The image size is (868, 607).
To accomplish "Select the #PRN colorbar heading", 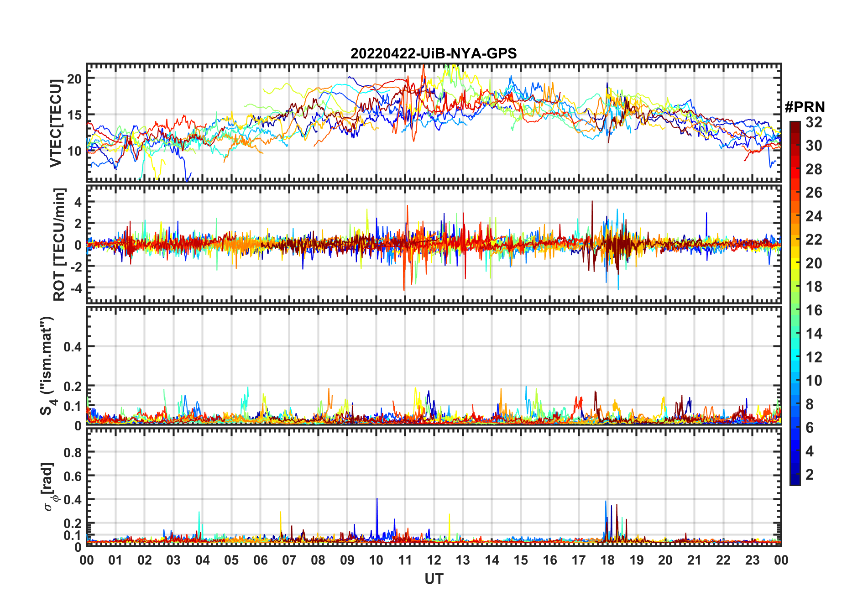I will pyautogui.click(x=805, y=107).
